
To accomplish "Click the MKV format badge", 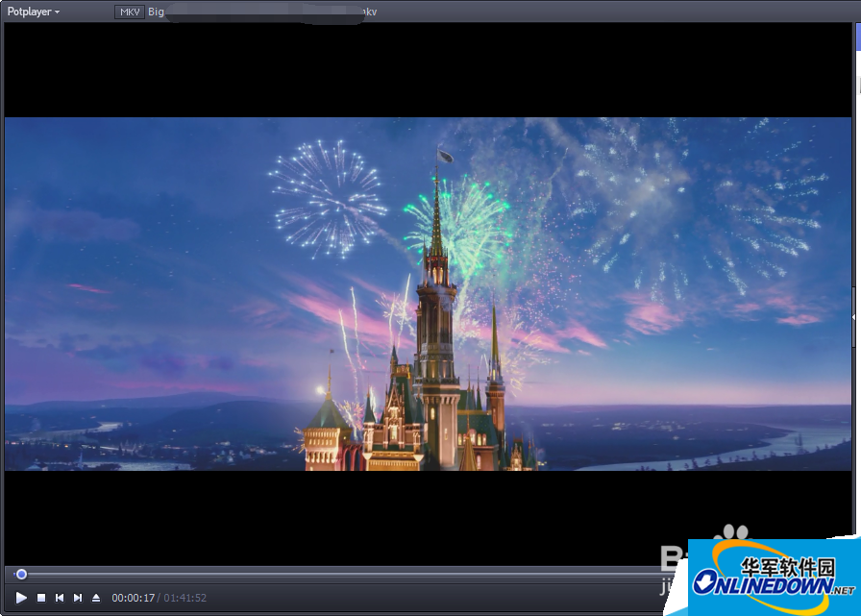I will click(130, 12).
